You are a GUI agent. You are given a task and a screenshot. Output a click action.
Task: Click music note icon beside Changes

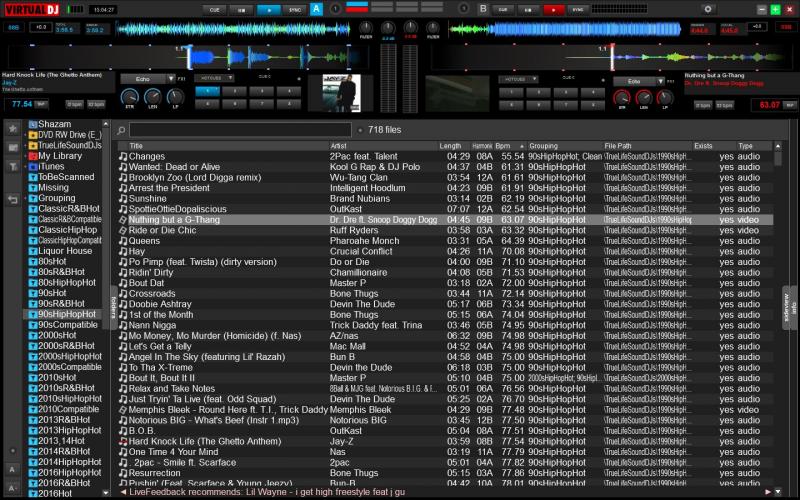123,156
